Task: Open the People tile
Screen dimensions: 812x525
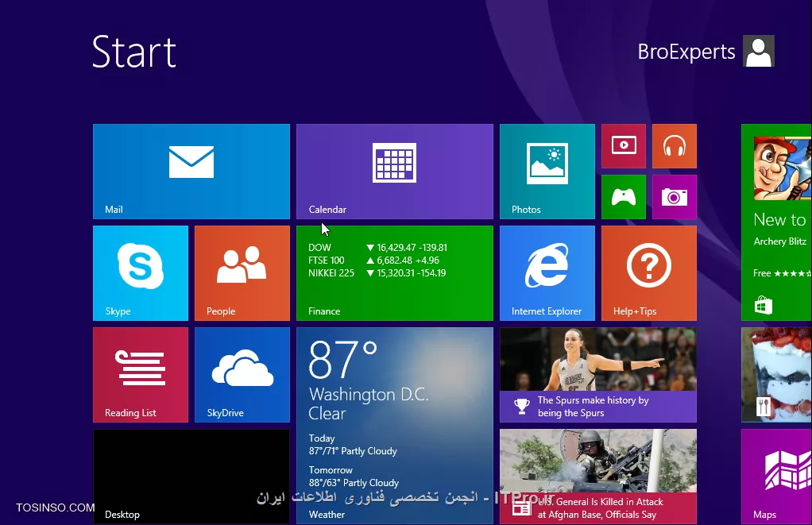Action: (x=242, y=273)
